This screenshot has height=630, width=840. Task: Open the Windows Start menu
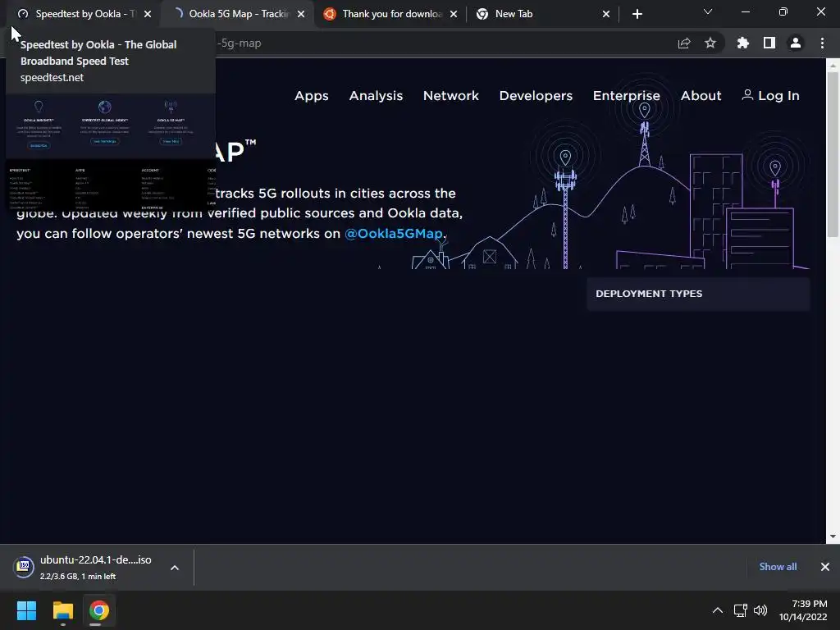[26, 610]
